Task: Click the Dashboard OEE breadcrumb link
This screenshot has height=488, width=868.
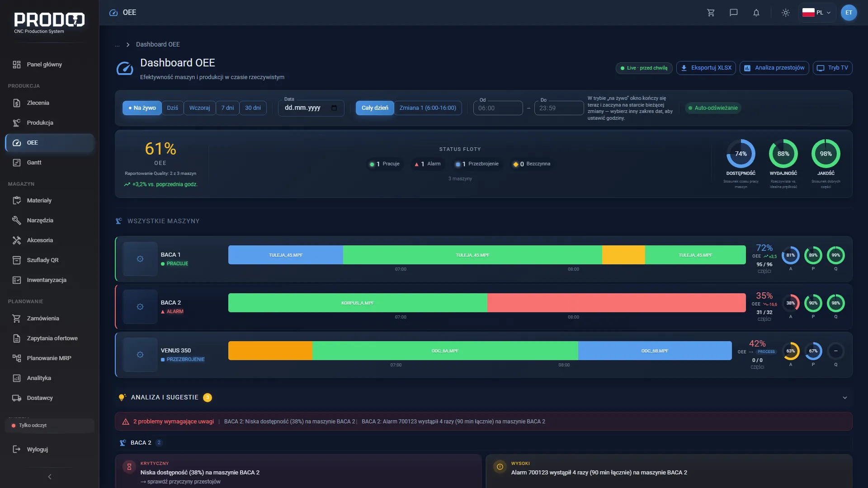Action: 158,44
